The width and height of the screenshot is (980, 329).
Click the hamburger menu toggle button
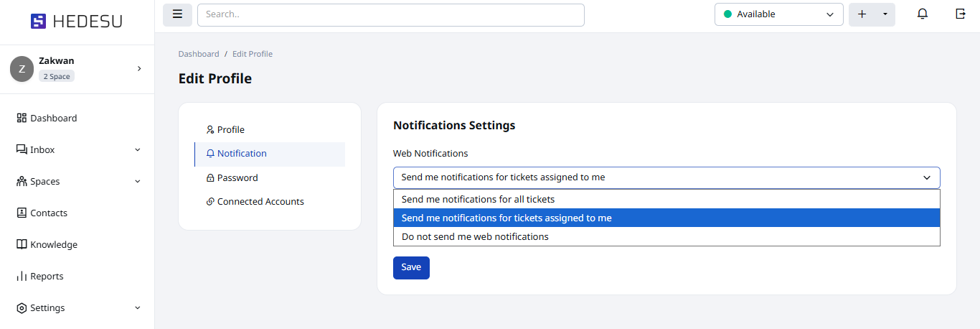(177, 14)
